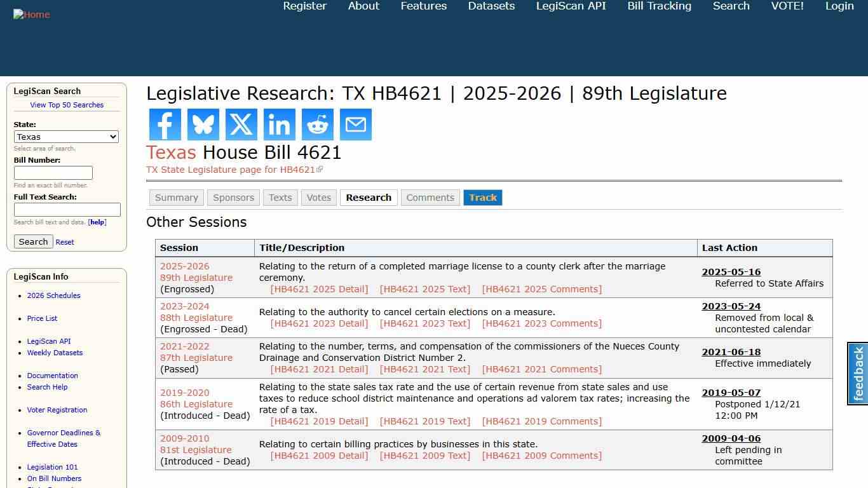Screen dimensions: 868x488
Task: Open the full text search help link
Action: (97, 222)
